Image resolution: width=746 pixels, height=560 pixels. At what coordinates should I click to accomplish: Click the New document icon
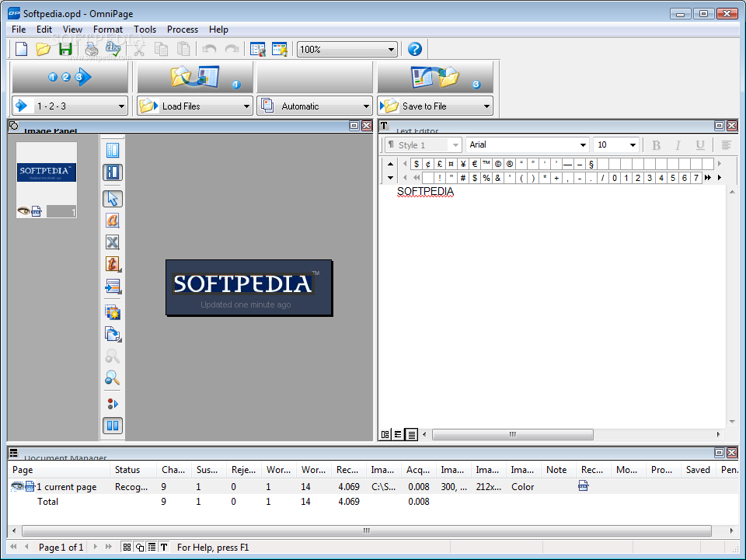pos(22,49)
